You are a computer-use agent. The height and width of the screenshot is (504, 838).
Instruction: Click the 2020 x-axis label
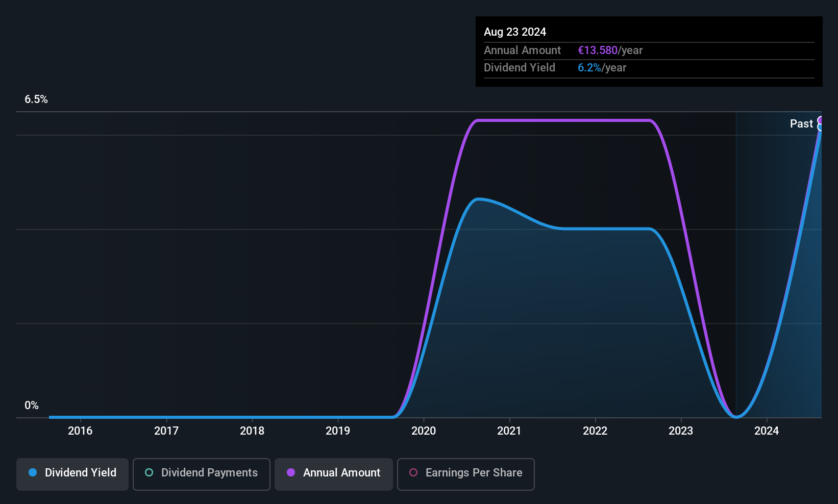point(424,431)
